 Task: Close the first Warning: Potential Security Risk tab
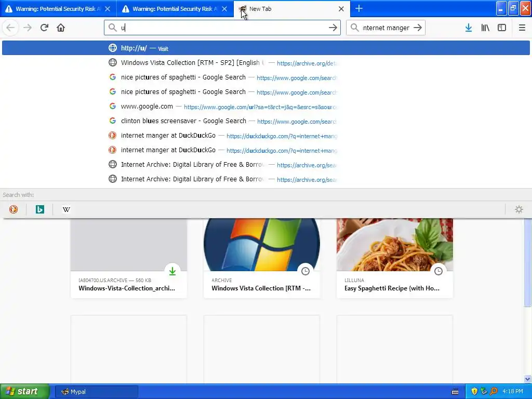pos(108,9)
